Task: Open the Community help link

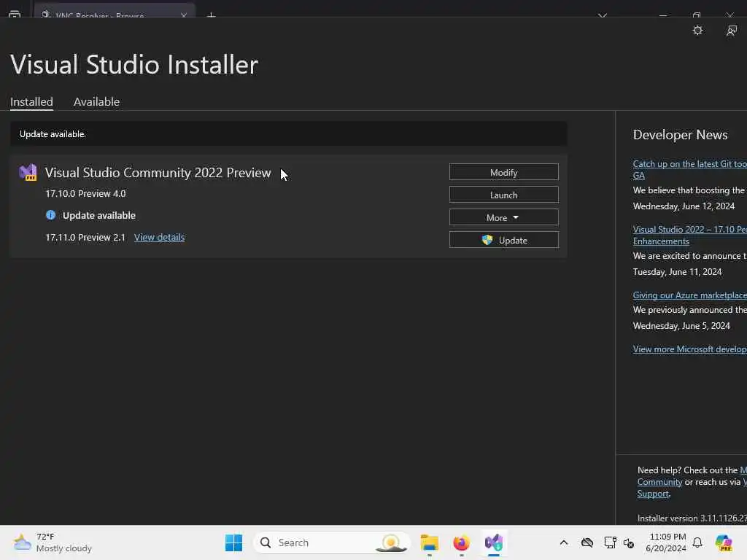Action: click(659, 482)
